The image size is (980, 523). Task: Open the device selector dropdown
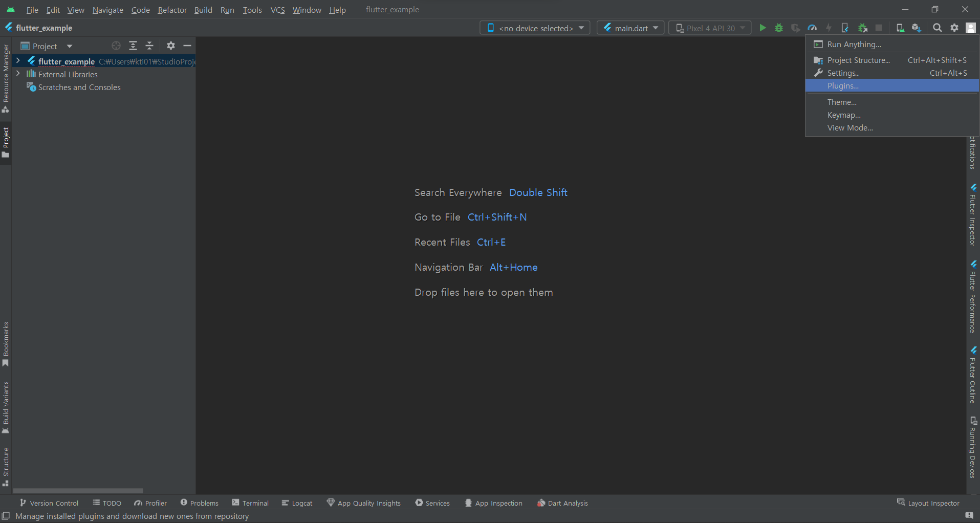(534, 28)
